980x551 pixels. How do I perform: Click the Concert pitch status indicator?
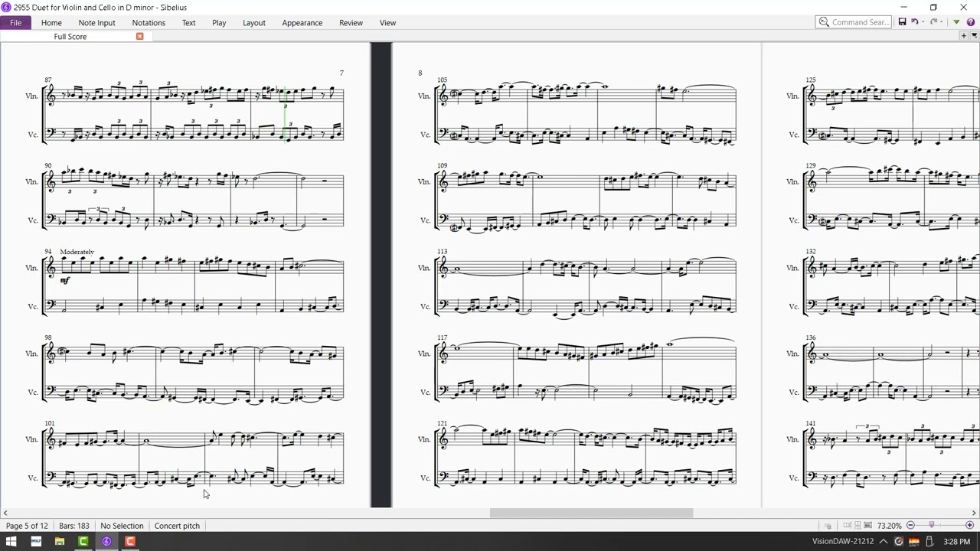[x=177, y=526]
